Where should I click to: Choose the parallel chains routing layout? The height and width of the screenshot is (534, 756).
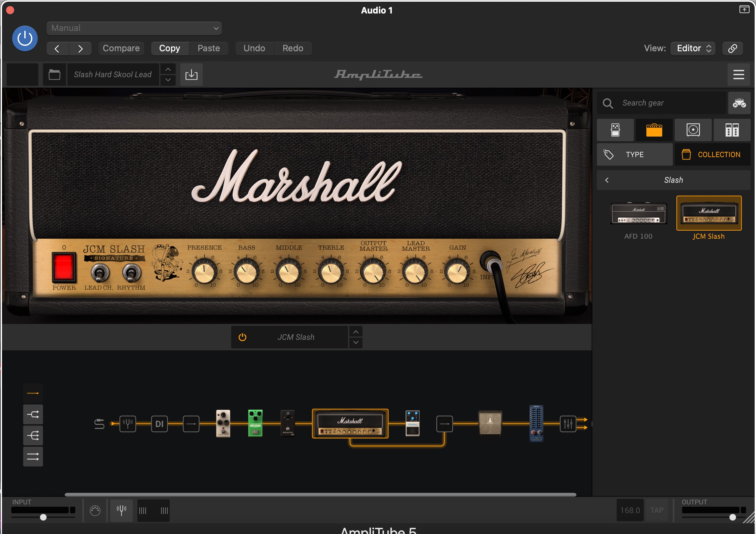tap(33, 457)
